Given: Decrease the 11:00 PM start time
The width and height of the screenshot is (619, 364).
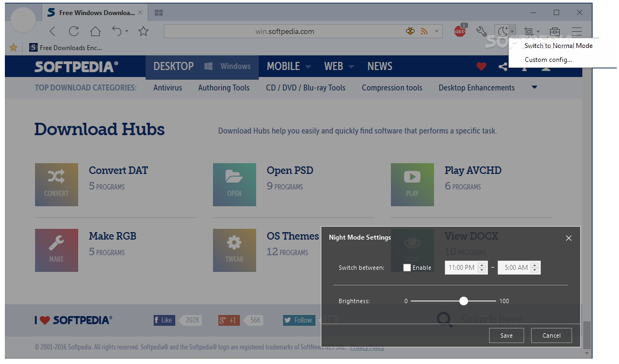Looking at the screenshot, I should click(482, 270).
